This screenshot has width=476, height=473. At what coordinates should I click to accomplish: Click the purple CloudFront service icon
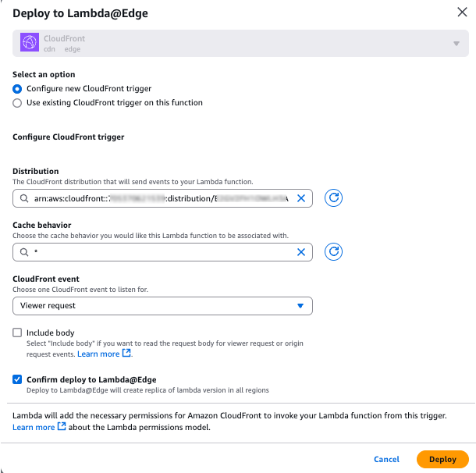click(30, 43)
